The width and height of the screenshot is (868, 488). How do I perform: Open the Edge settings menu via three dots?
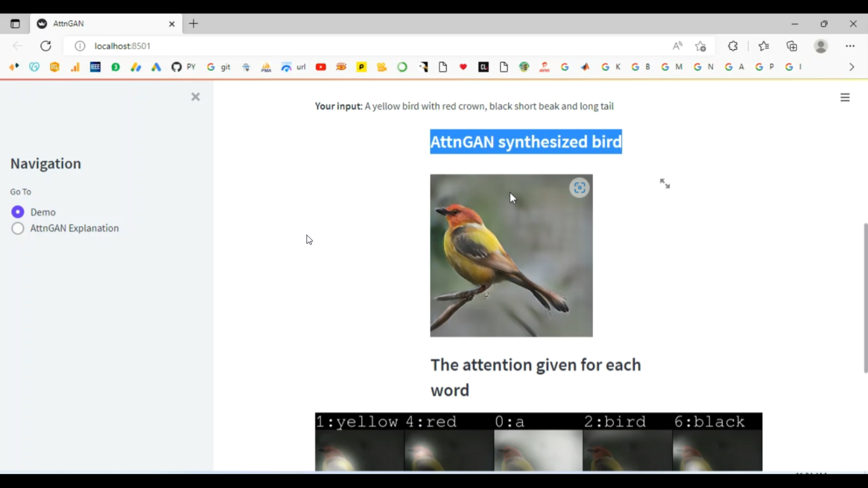tap(850, 46)
